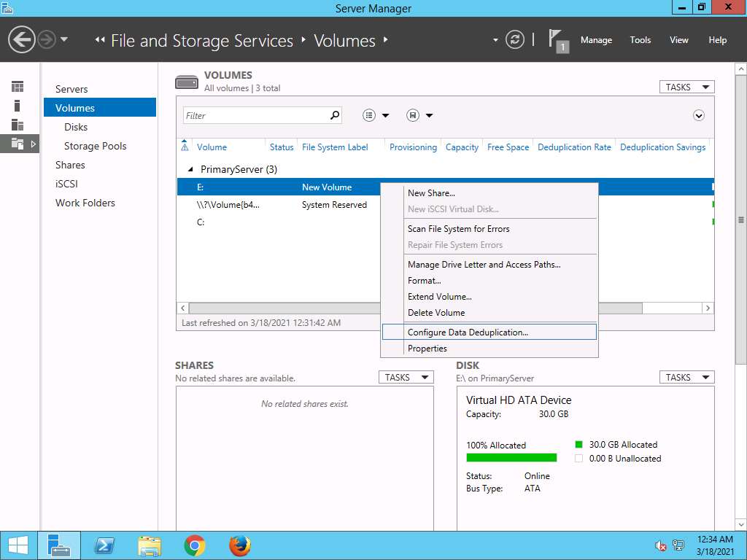The width and height of the screenshot is (747, 560).
Task: Open the Volumes TASKS dropdown
Action: [686, 87]
